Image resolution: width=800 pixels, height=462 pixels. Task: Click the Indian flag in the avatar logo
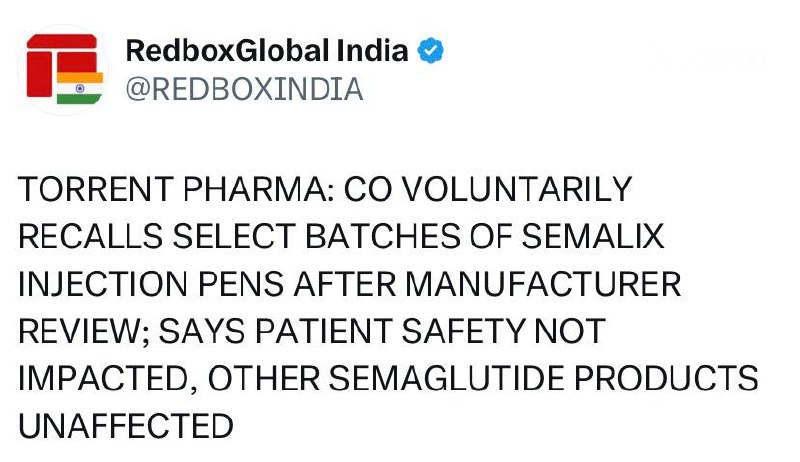tap(80, 88)
